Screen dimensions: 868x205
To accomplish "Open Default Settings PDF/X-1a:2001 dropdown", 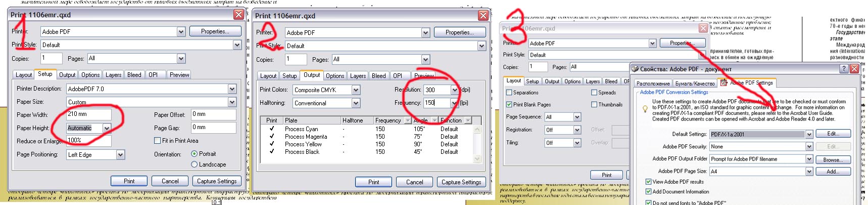I will pyautogui.click(x=809, y=135).
